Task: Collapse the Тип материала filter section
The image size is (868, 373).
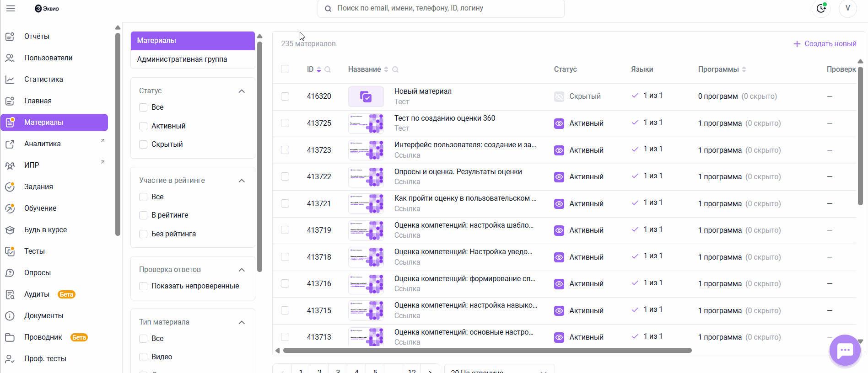Action: 242,322
